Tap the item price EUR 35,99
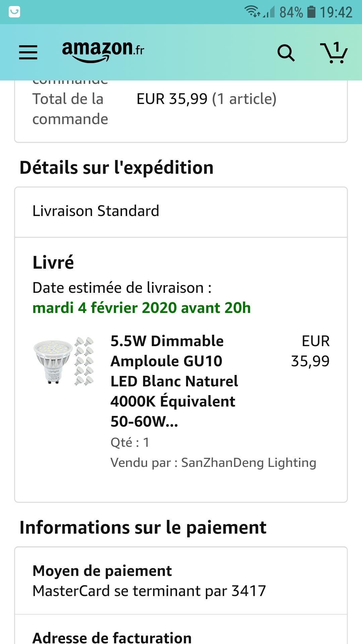This screenshot has height=644, width=362. click(x=310, y=351)
